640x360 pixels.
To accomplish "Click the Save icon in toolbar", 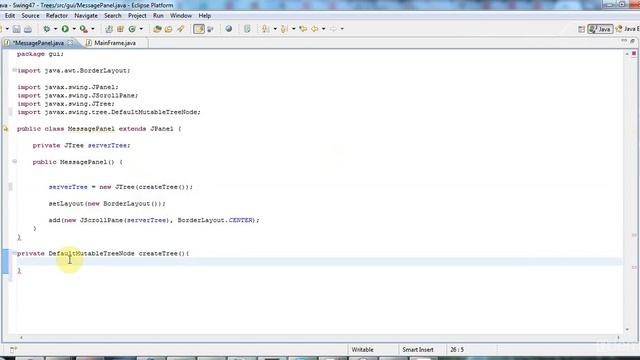I will (16, 29).
